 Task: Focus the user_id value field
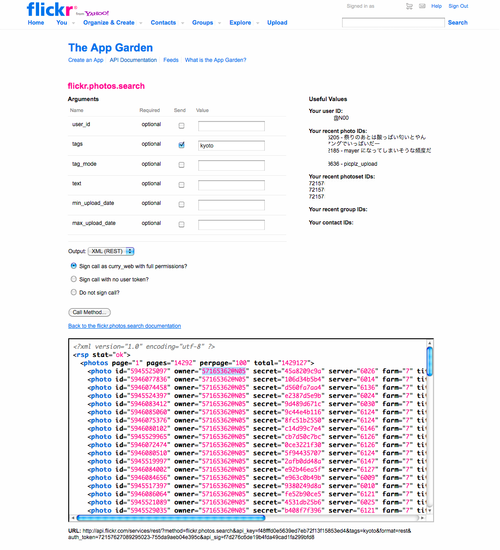pyautogui.click(x=231, y=126)
